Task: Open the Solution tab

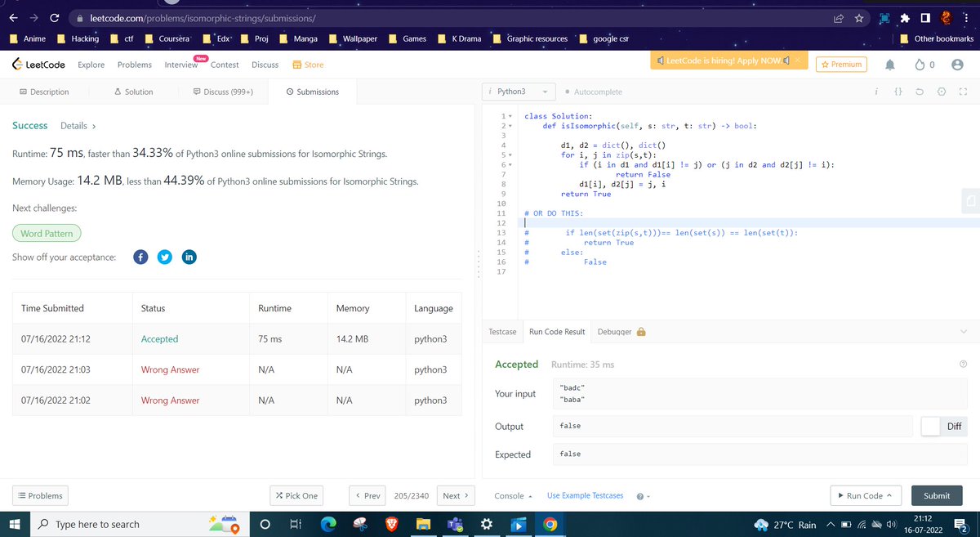Action: tap(133, 92)
